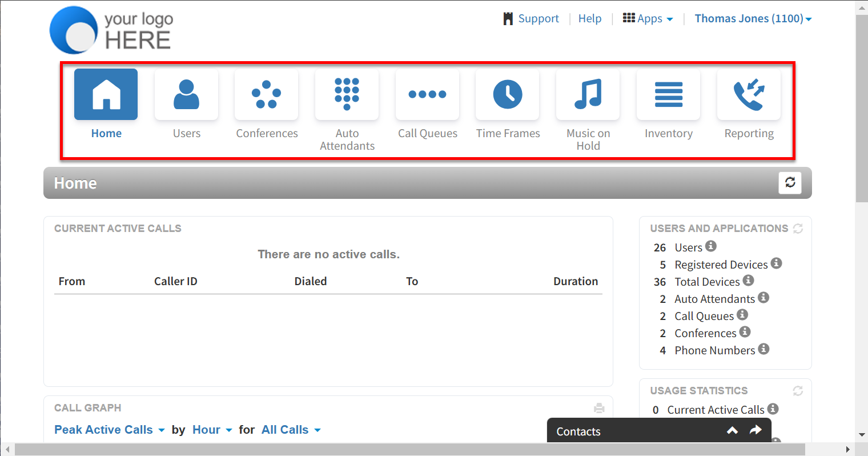Open the Thomas Jones user menu
The image size is (868, 456).
[753, 19]
